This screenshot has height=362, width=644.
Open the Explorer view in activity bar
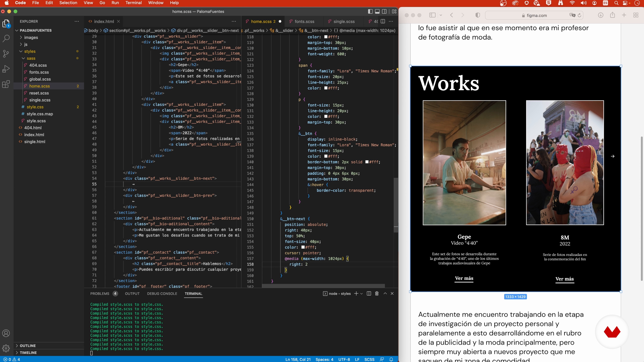6,23
